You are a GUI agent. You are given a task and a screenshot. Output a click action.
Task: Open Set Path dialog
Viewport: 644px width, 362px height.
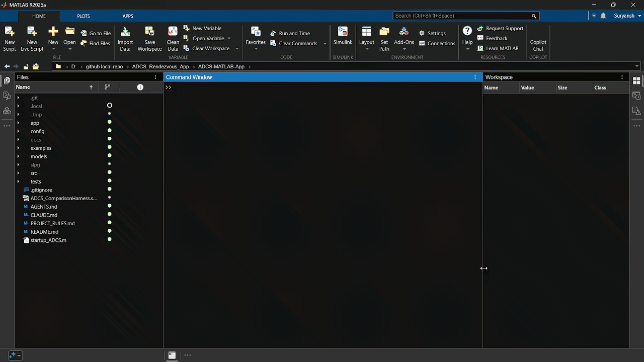coord(384,39)
